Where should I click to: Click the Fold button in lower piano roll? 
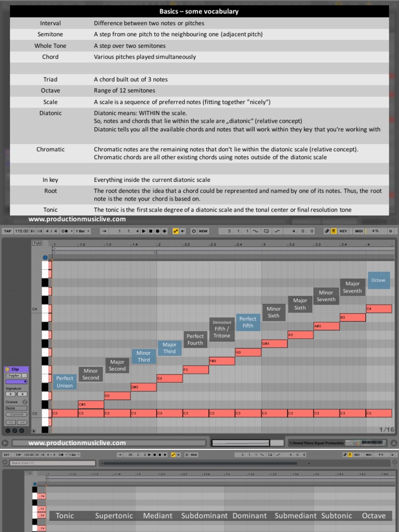click(x=29, y=473)
